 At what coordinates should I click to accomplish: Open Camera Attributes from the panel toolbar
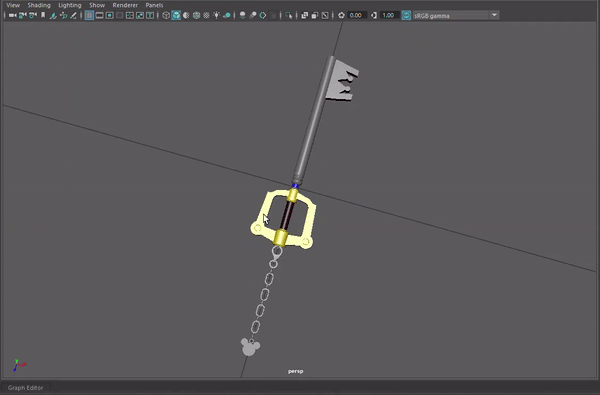click(x=33, y=15)
